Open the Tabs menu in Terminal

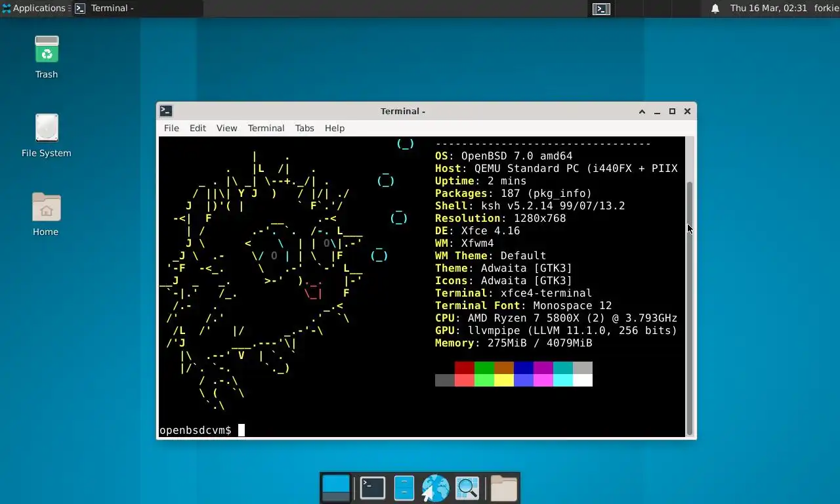click(x=304, y=128)
